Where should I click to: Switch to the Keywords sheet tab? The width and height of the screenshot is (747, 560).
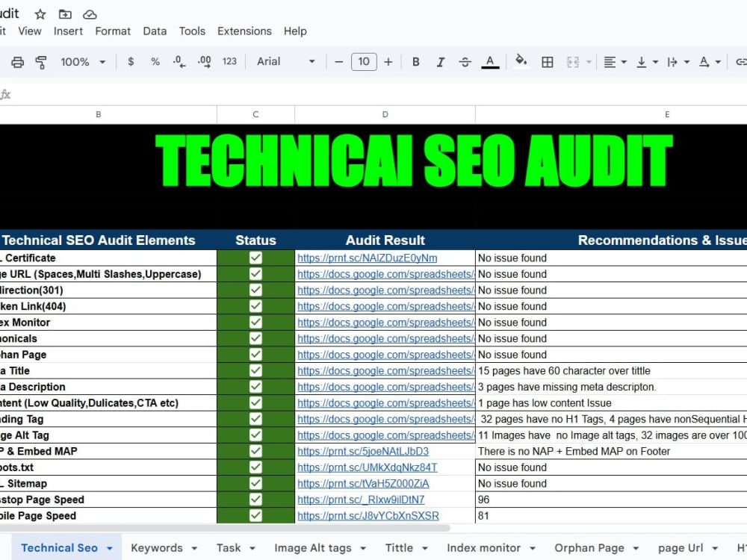(x=157, y=548)
